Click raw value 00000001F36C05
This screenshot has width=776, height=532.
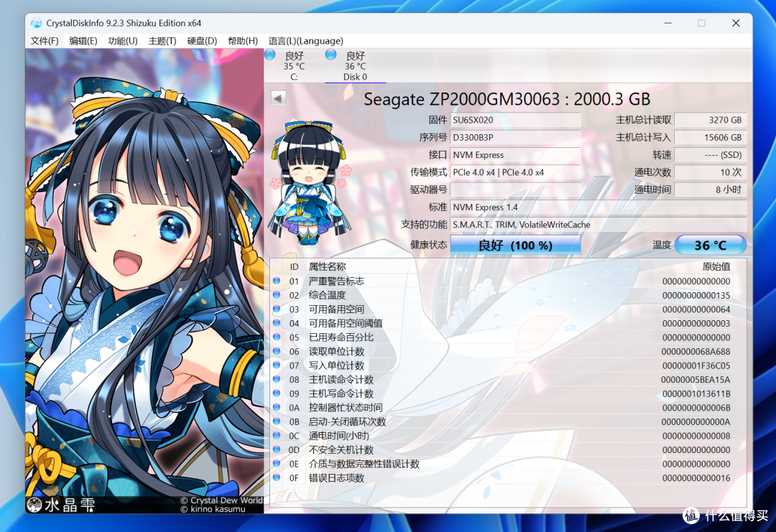click(x=696, y=365)
